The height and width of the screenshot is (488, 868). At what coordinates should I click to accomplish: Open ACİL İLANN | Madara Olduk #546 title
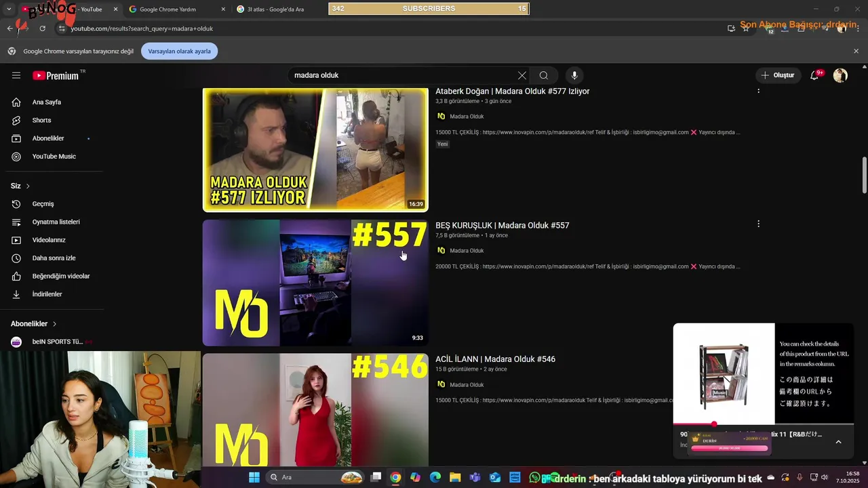pyautogui.click(x=495, y=359)
